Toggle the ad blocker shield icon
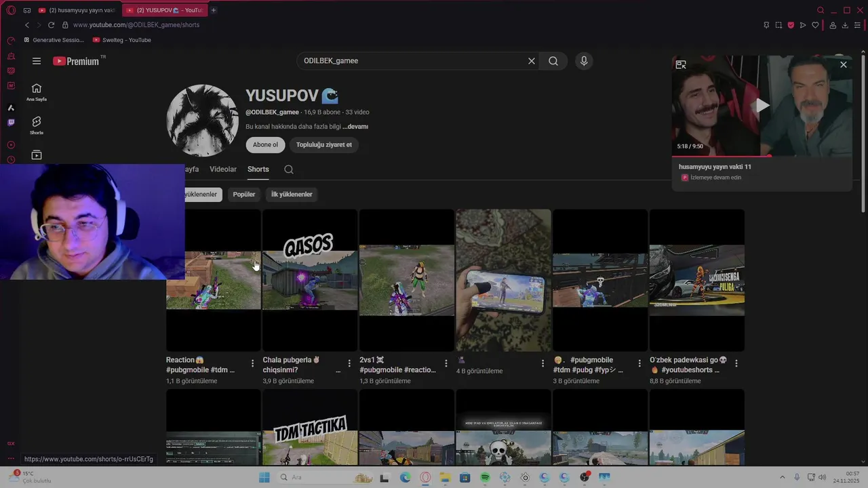Image resolution: width=868 pixels, height=488 pixels. coord(791,25)
